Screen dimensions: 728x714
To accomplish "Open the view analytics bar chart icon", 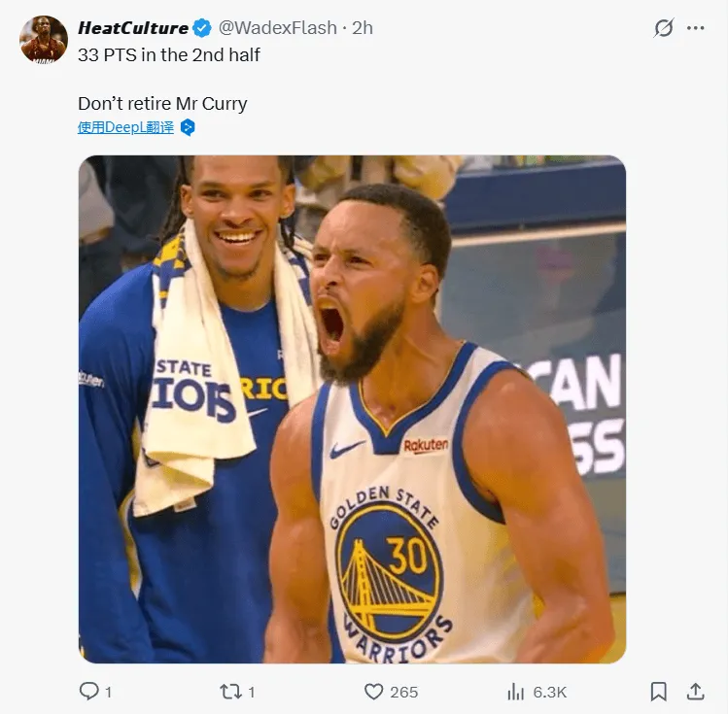I will 516,692.
